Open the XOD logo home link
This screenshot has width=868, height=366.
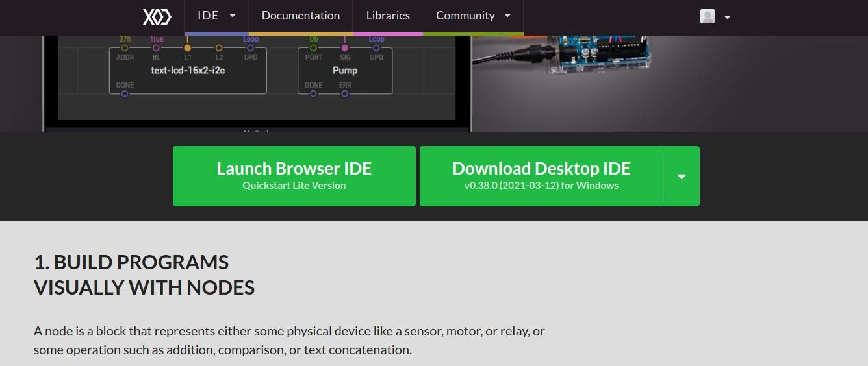(x=157, y=16)
